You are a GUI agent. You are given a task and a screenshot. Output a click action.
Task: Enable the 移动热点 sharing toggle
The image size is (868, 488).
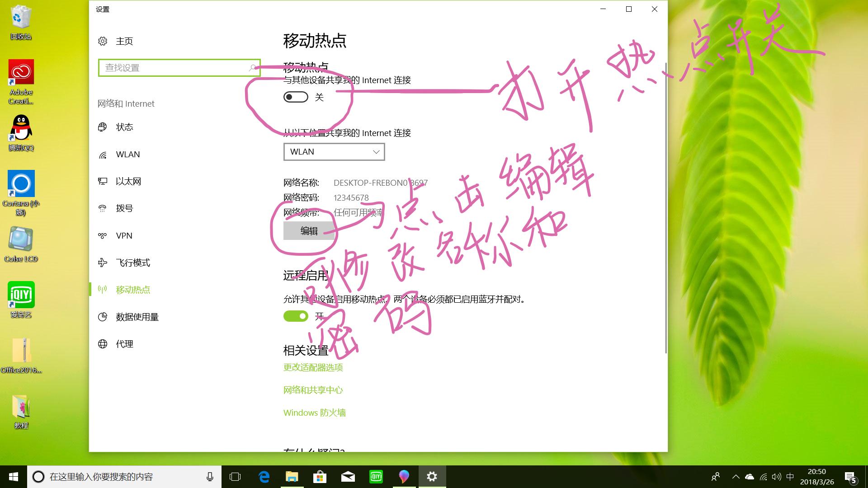coord(295,97)
